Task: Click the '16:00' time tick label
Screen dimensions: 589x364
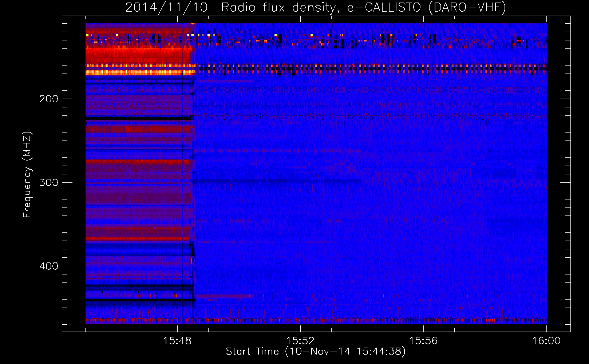Action: (x=546, y=341)
